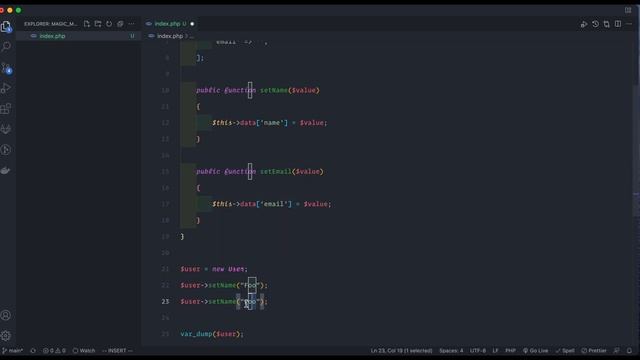The height and width of the screenshot is (360, 640).
Task: Open the Extensions view
Action: (6, 109)
